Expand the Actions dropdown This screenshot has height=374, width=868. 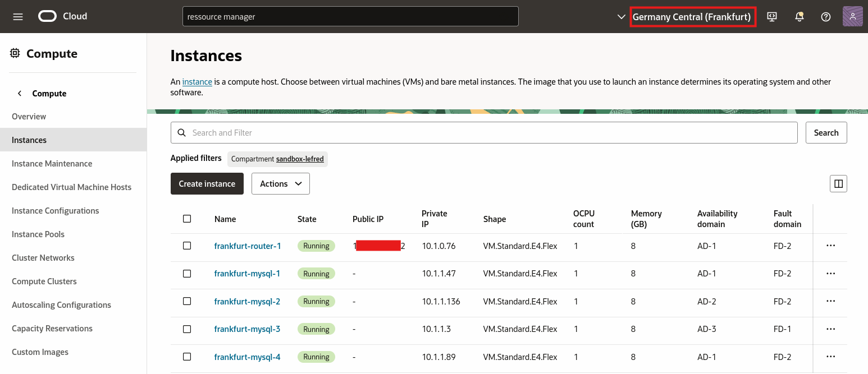(280, 183)
